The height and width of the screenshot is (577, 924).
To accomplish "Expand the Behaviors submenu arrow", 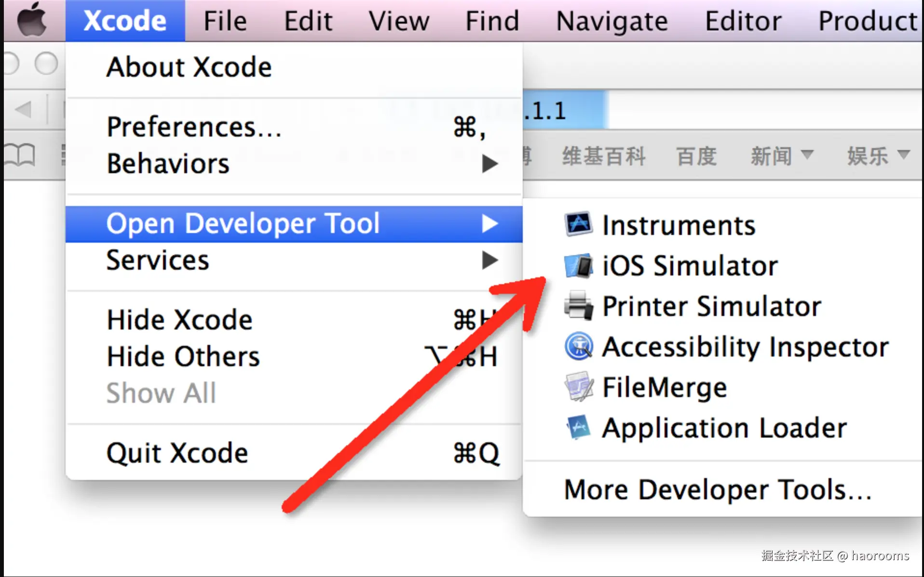I will pos(489,164).
